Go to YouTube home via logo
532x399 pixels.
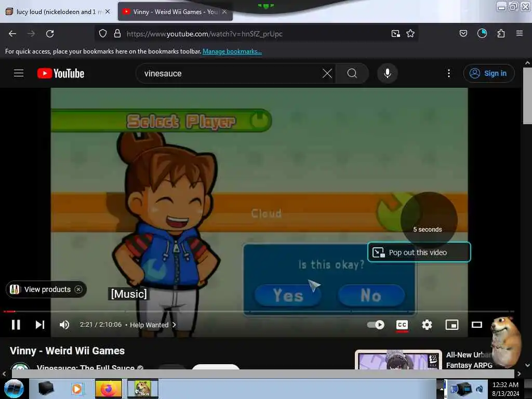coord(61,73)
